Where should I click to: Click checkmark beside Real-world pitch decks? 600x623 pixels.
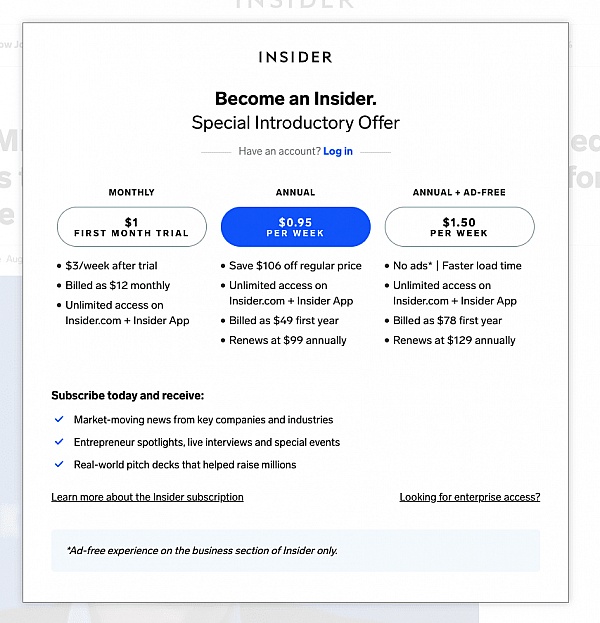[59, 464]
